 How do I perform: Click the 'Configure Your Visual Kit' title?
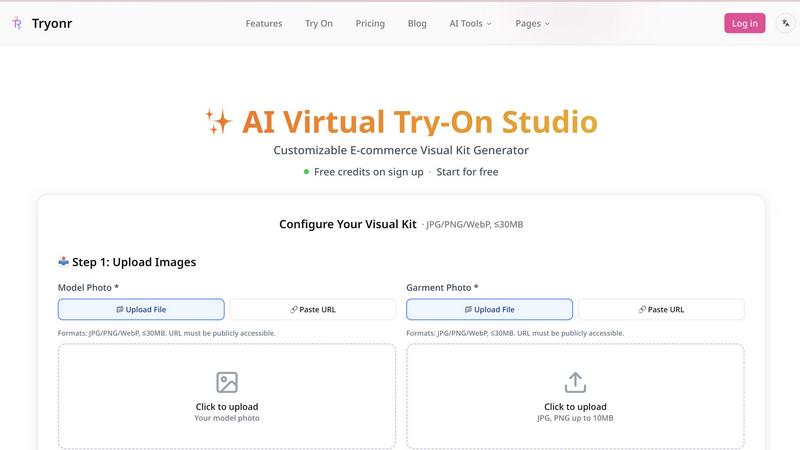pyautogui.click(x=348, y=224)
